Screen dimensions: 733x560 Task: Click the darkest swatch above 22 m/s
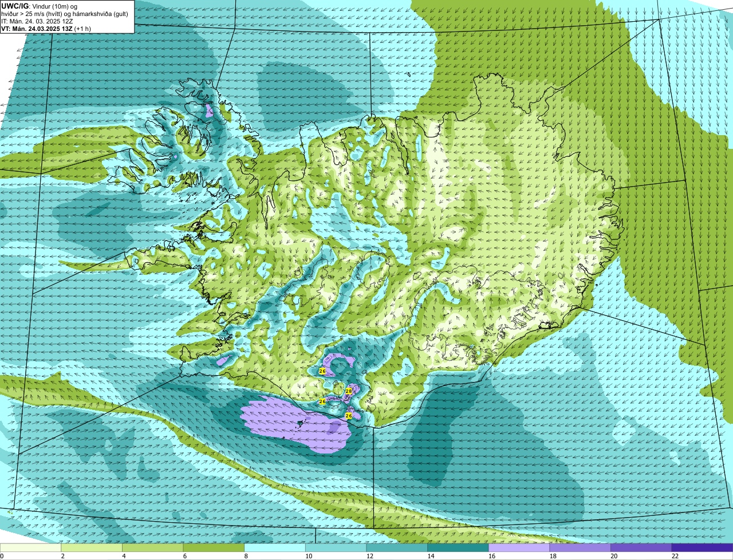coord(702,548)
